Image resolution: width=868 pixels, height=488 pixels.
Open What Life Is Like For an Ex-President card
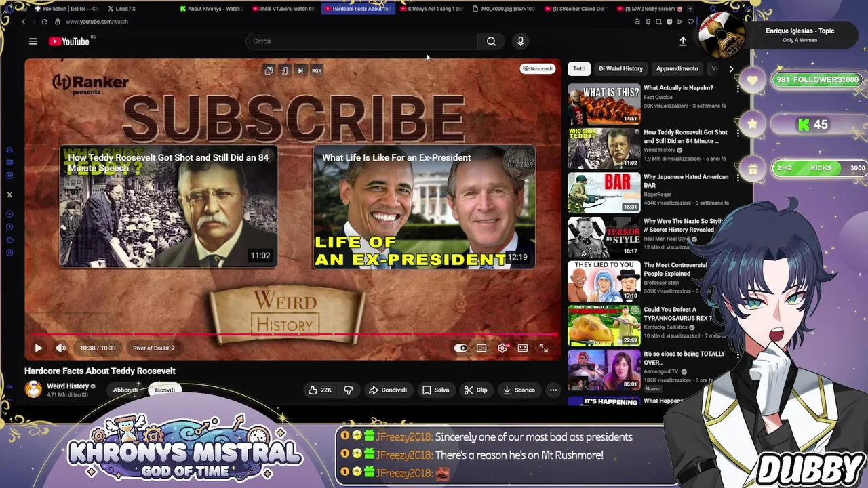coord(425,207)
